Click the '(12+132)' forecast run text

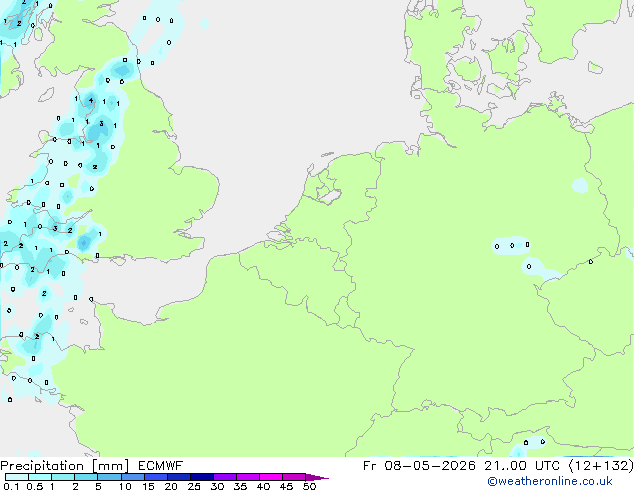[601, 466]
